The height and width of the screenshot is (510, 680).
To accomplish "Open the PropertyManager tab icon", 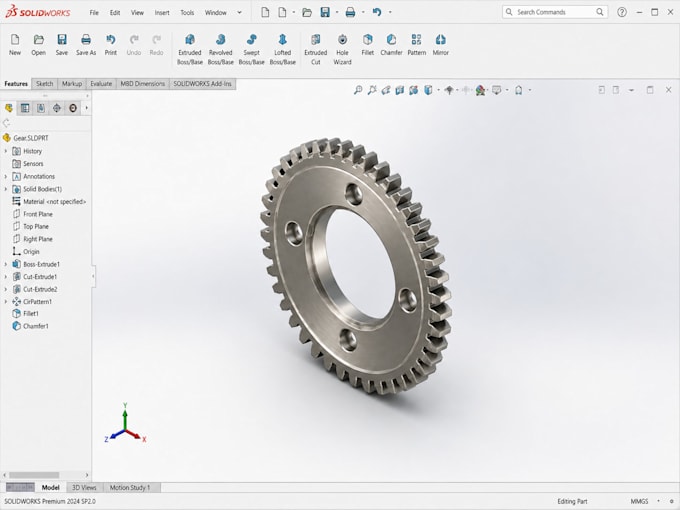I will click(x=25, y=108).
